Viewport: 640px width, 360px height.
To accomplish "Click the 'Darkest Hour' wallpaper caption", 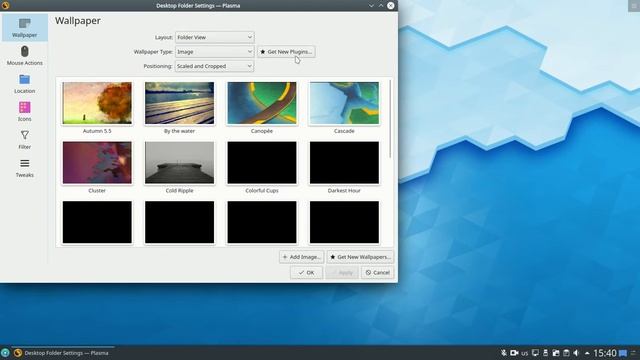I will (x=344, y=191).
